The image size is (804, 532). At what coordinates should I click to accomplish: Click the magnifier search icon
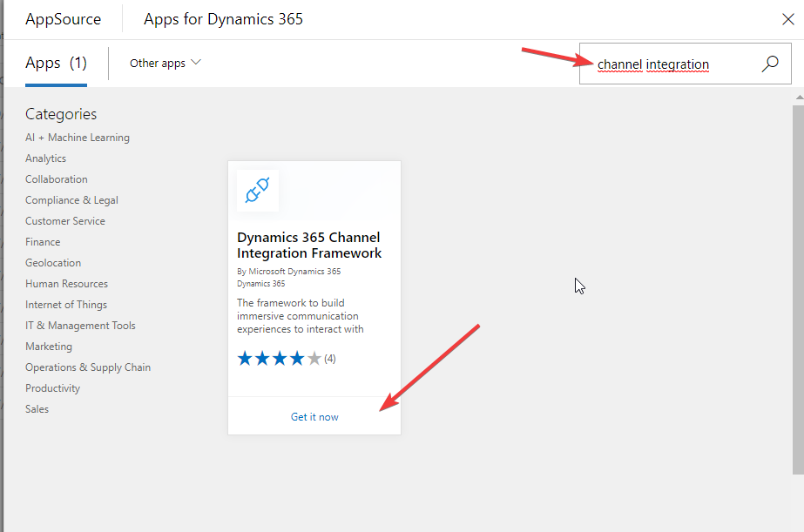coord(770,64)
